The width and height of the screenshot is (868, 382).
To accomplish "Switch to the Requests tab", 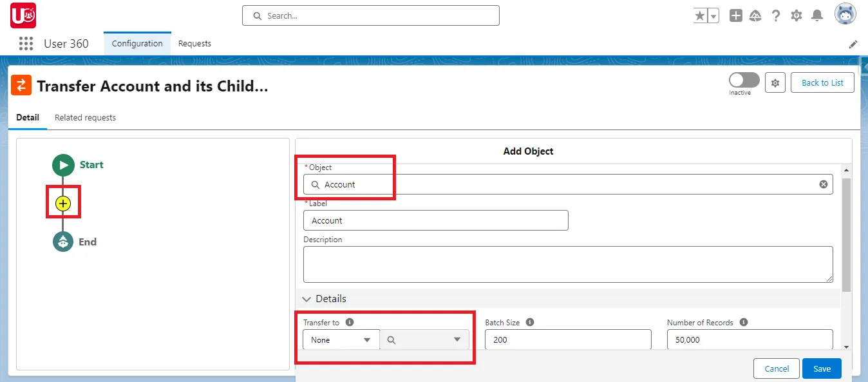I will (x=194, y=43).
